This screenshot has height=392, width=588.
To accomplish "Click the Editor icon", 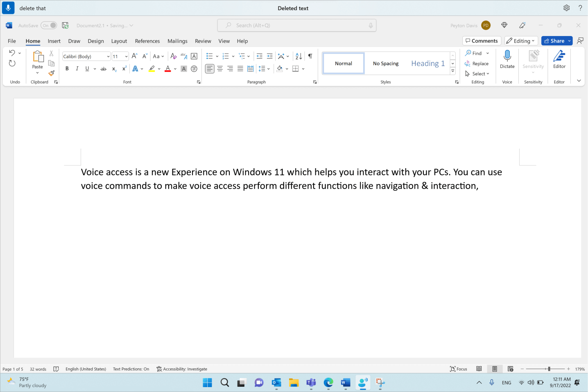I will (x=559, y=60).
